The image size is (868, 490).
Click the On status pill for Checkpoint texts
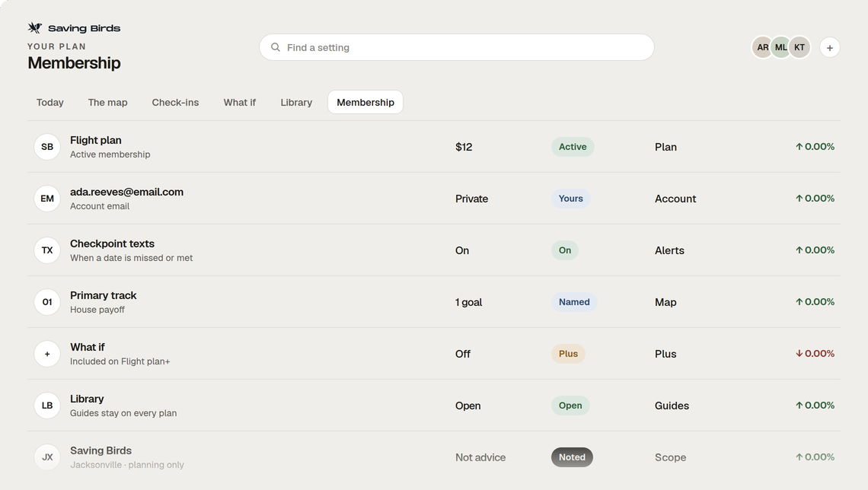click(x=565, y=250)
